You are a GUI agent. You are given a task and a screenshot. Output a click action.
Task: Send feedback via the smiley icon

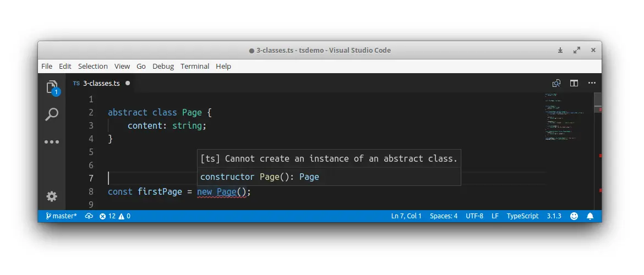[x=574, y=216]
